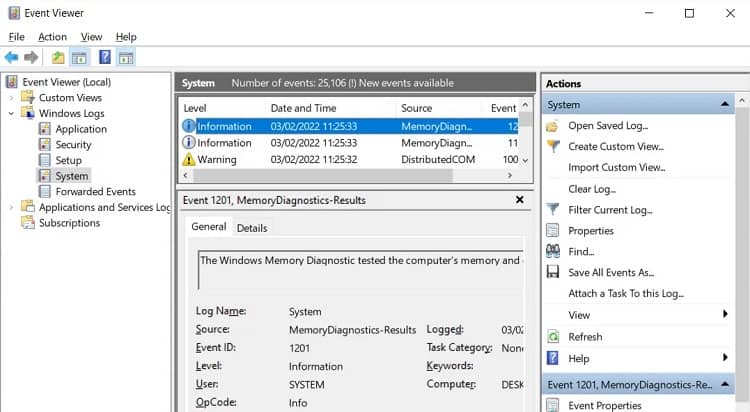750x412 pixels.
Task: Click the Warning triangle icon in event list
Action: [x=189, y=159]
